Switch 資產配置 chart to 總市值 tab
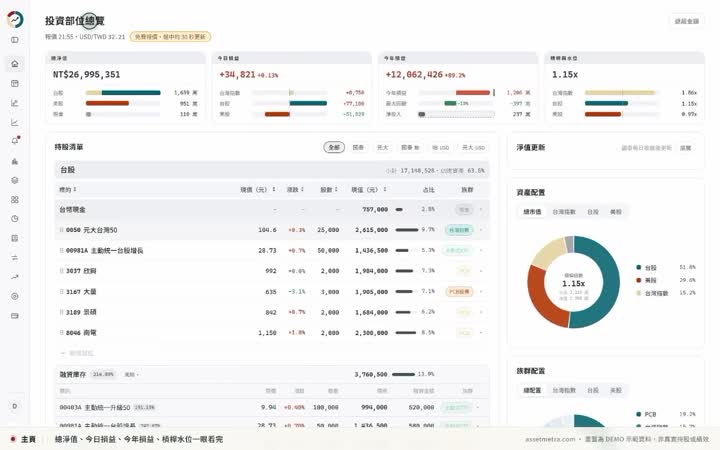This screenshot has height=450, width=720. (532, 212)
